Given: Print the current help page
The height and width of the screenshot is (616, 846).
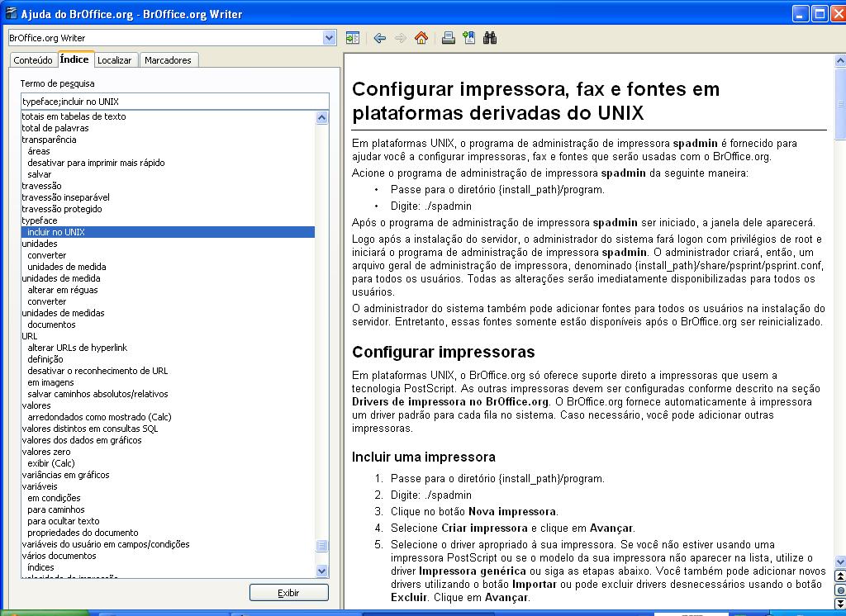Looking at the screenshot, I should [448, 38].
